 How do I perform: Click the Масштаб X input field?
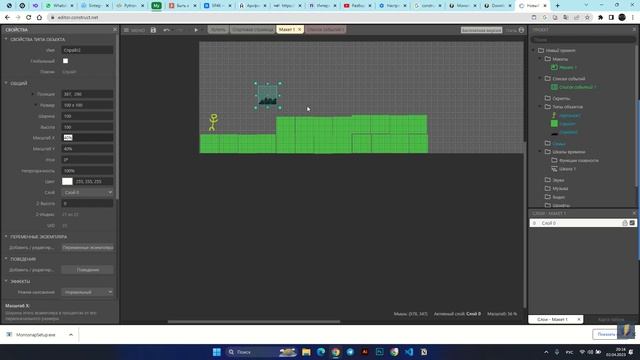87,138
